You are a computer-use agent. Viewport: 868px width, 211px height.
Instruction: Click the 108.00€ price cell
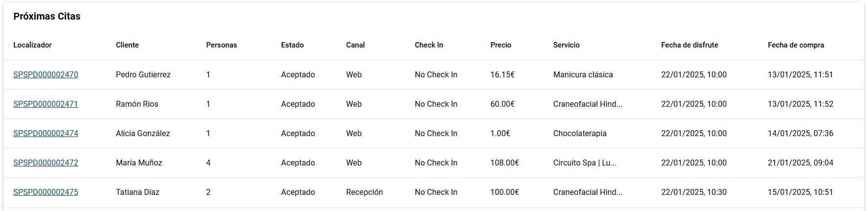pyautogui.click(x=504, y=163)
